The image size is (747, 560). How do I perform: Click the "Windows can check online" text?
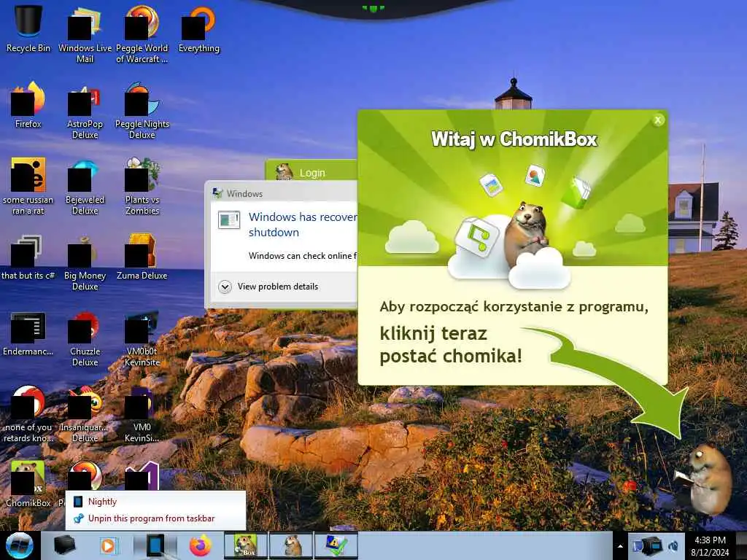(303, 256)
